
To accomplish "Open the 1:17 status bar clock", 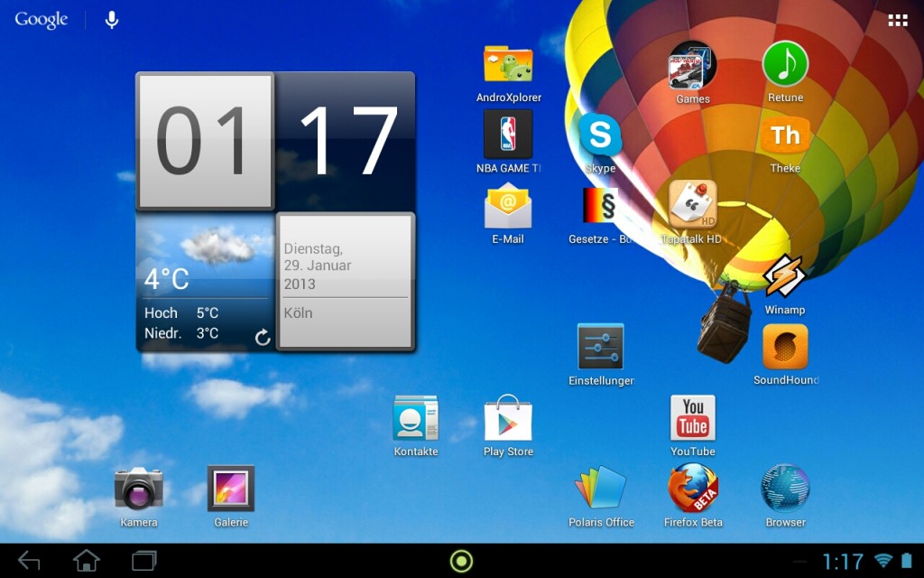I will (x=843, y=561).
